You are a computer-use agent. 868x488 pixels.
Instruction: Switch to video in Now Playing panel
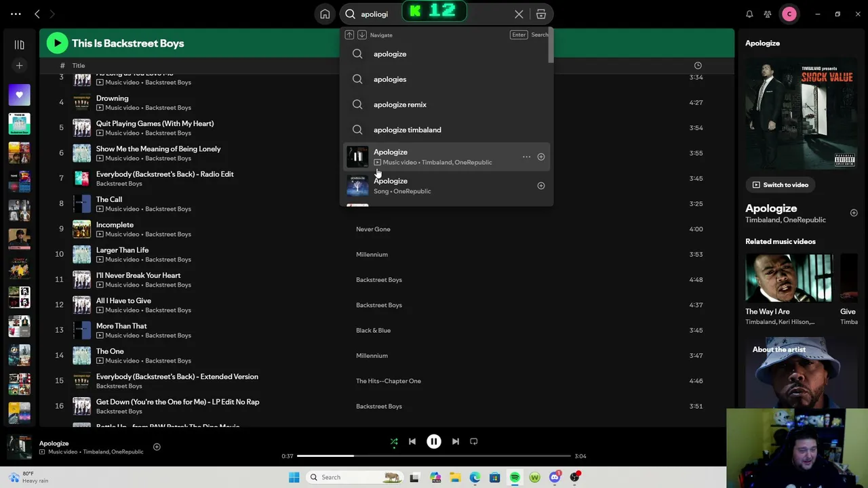click(x=780, y=185)
